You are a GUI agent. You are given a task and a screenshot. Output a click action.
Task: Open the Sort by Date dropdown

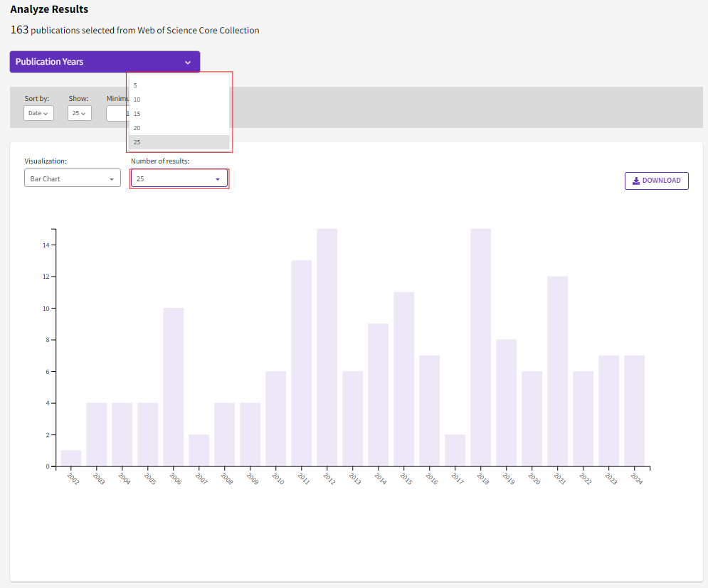tap(38, 113)
